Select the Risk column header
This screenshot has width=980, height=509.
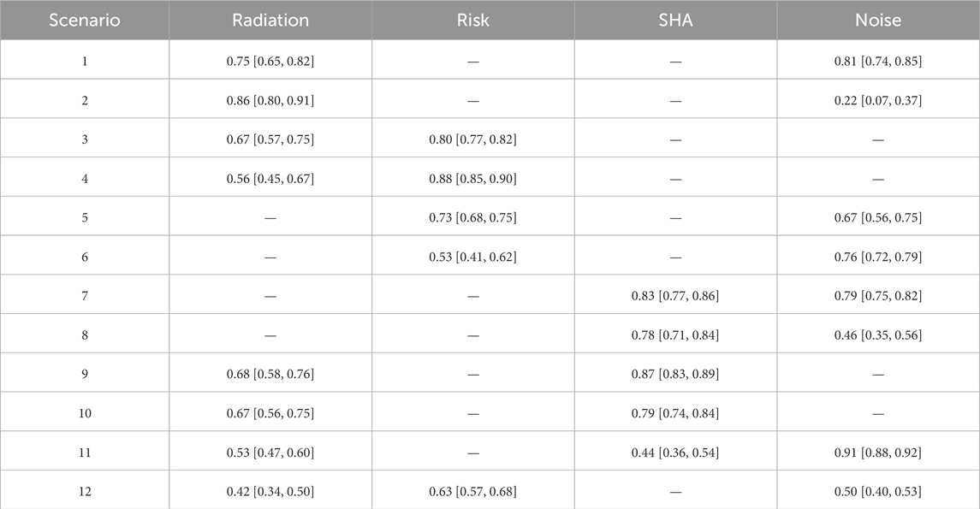click(x=472, y=21)
